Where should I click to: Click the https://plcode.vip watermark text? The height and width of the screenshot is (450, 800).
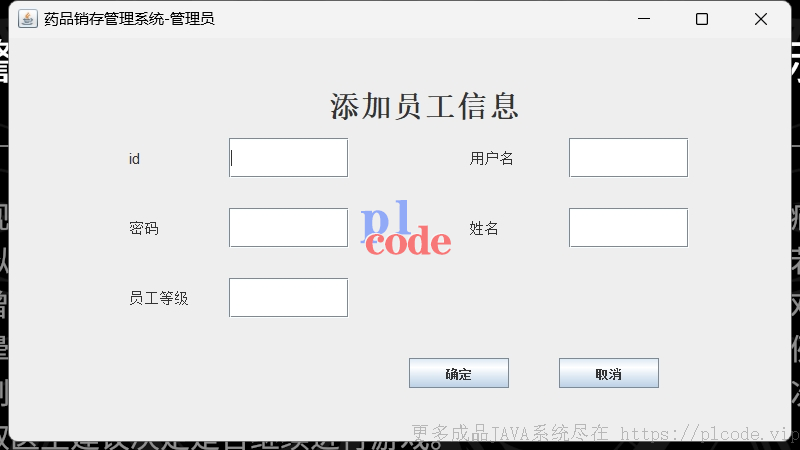pos(709,433)
